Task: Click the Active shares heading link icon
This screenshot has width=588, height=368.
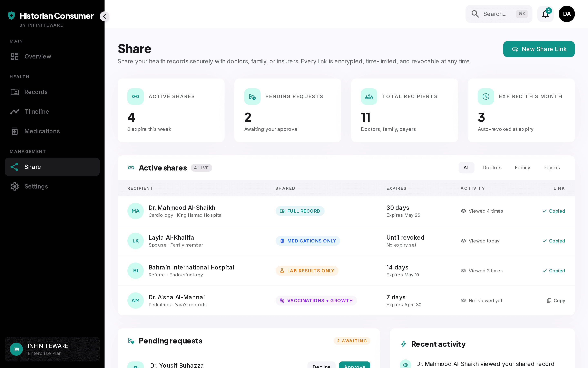Action: 131,168
